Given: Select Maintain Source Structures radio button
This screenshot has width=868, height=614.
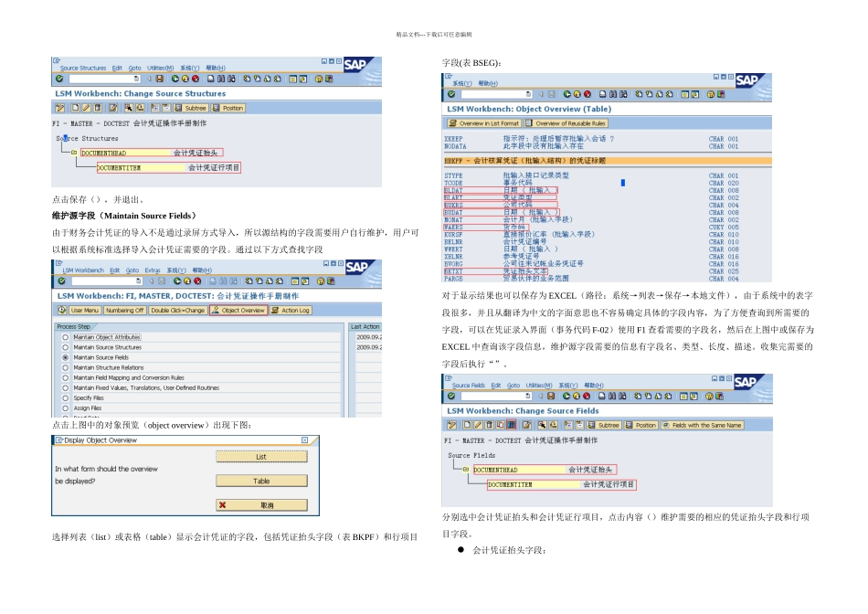Looking at the screenshot, I should coord(65,347).
